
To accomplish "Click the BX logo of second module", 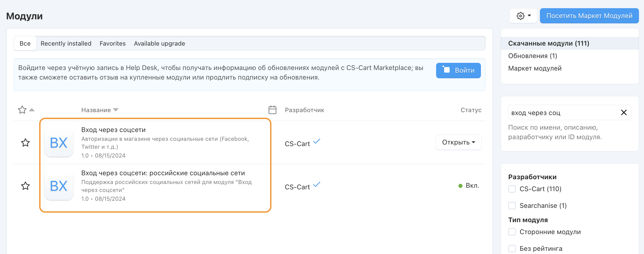I will (x=59, y=186).
